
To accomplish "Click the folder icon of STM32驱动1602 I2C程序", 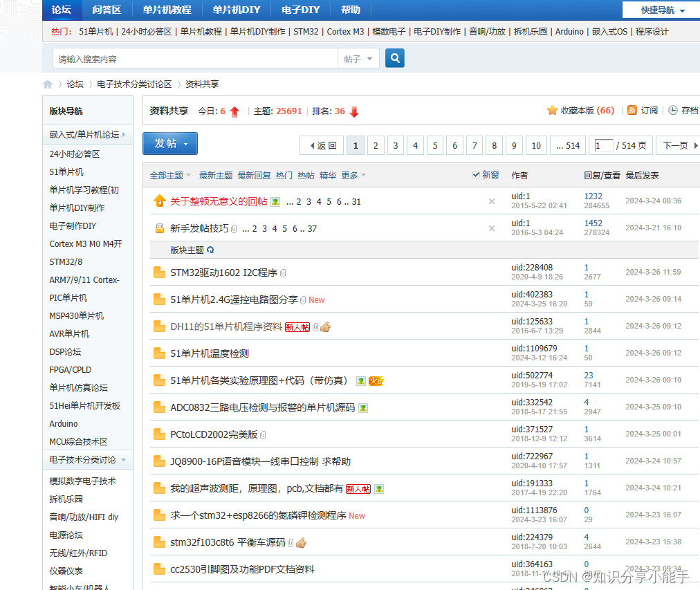I will [x=159, y=273].
